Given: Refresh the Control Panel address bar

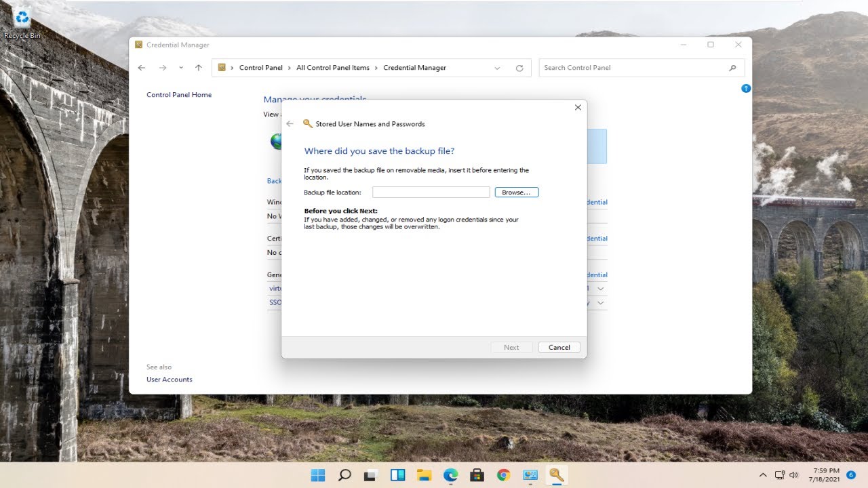Looking at the screenshot, I should (519, 68).
